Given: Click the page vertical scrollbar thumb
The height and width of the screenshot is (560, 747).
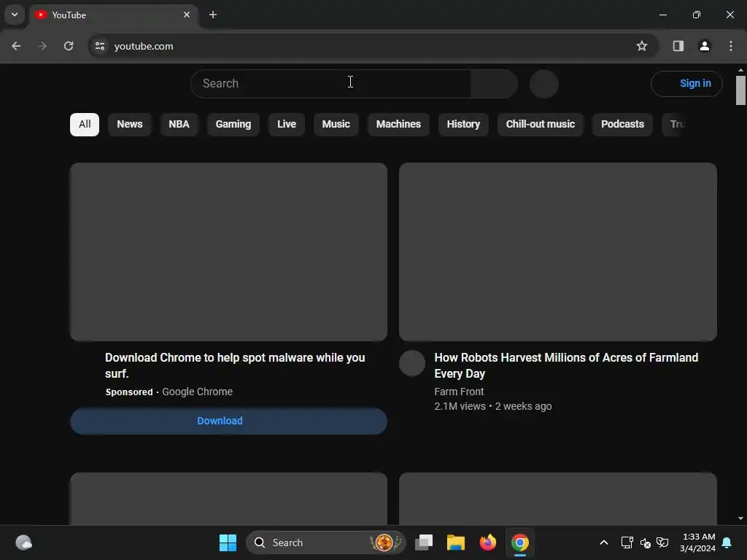Looking at the screenshot, I should [x=740, y=90].
